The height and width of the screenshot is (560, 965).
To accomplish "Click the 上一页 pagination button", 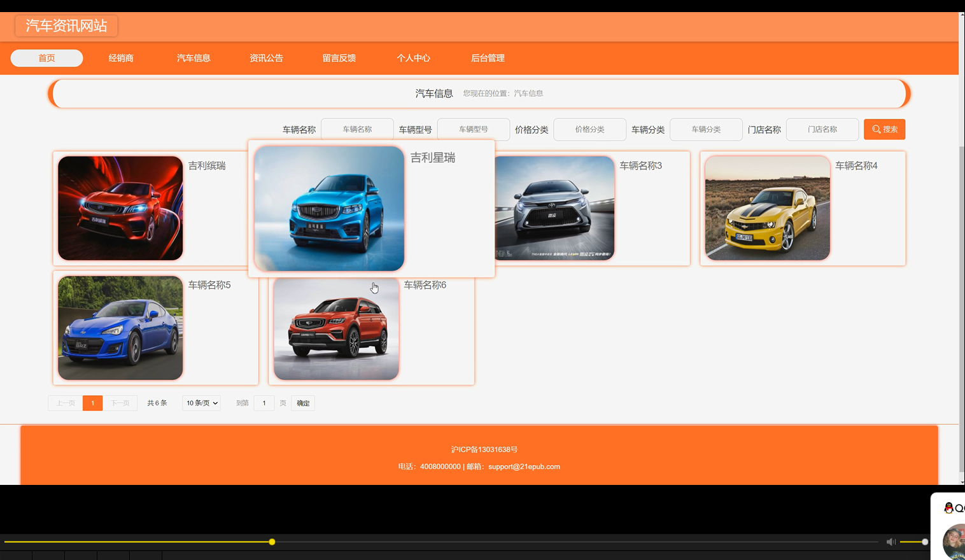I will point(66,403).
